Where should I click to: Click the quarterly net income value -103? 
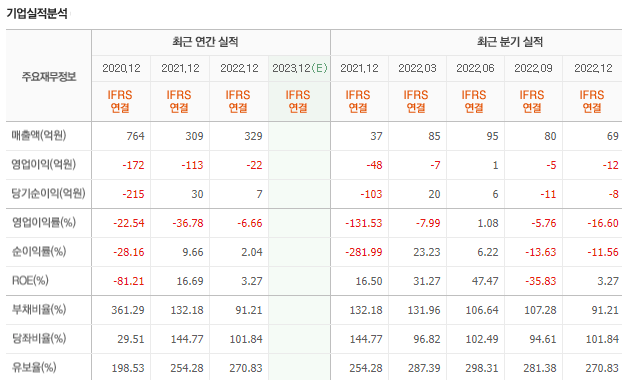tap(371, 194)
